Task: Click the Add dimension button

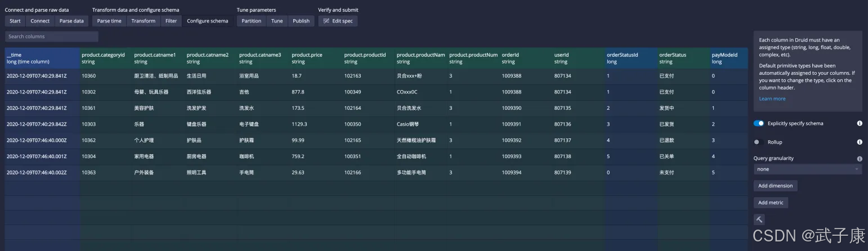Action: (x=775, y=186)
